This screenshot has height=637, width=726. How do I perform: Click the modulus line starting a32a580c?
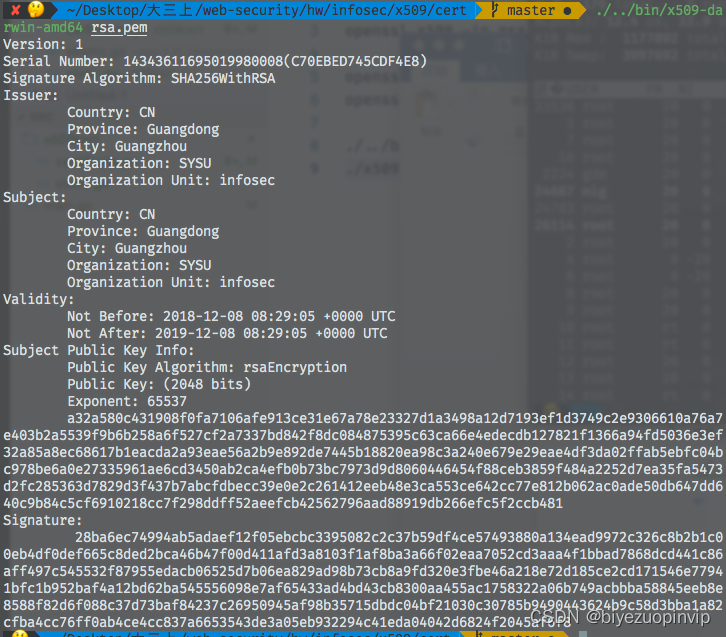click(395, 418)
